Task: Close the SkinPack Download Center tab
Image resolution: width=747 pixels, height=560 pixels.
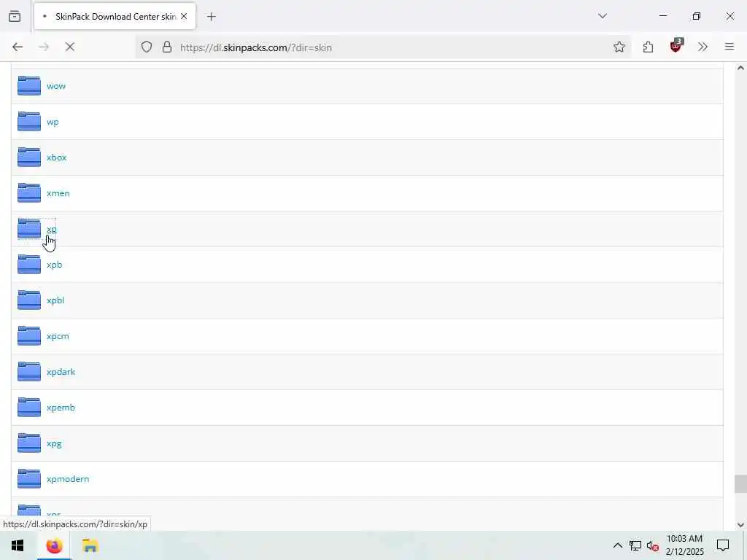Action: [184, 17]
